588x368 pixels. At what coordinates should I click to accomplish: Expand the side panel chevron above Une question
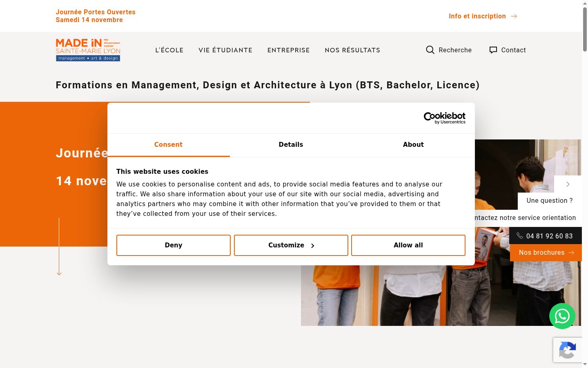[x=568, y=184]
